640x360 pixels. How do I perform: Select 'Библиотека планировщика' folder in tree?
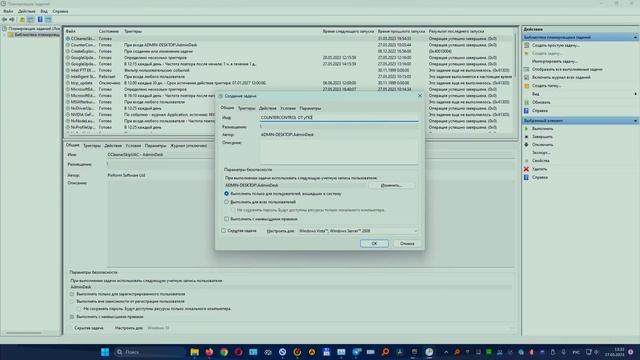click(37, 35)
